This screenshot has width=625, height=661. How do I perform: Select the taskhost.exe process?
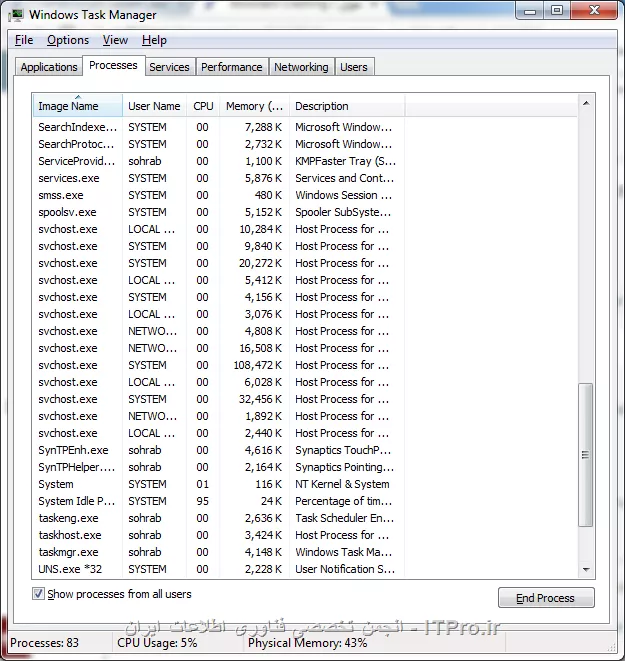[219, 535]
